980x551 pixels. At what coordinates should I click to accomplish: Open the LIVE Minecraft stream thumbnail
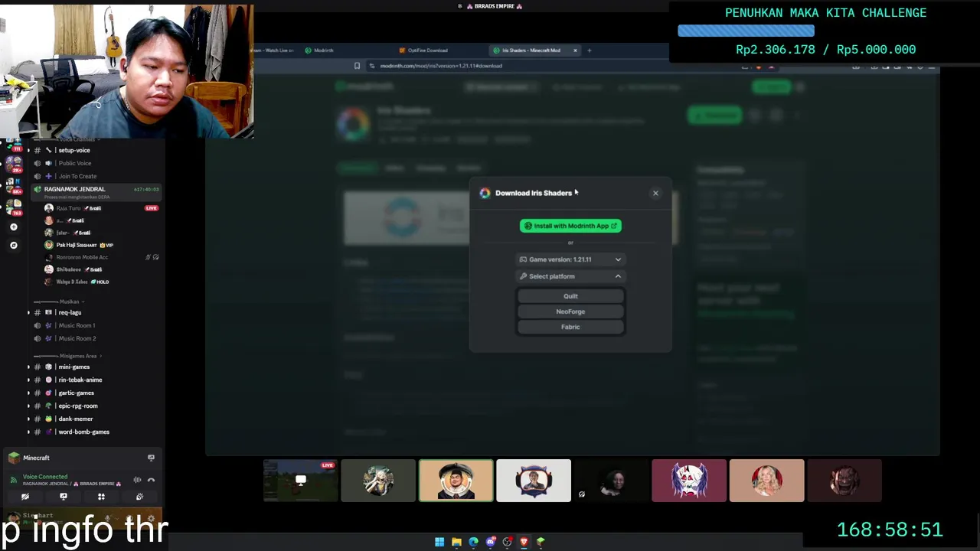click(300, 481)
